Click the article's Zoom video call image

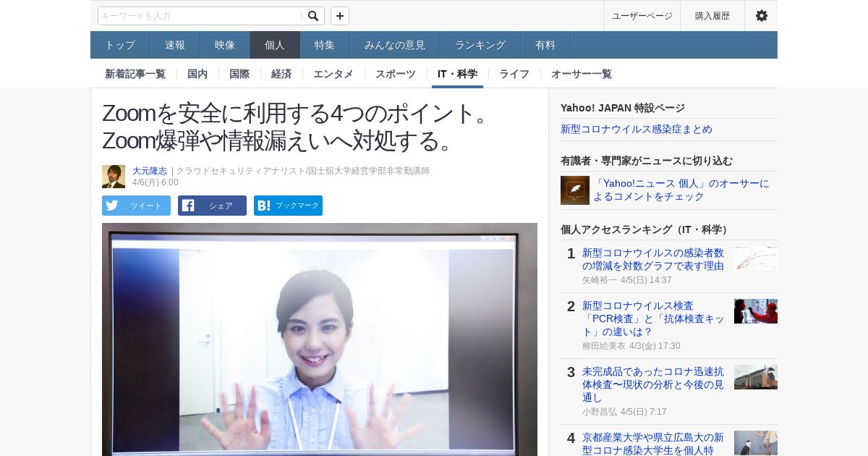(320, 339)
